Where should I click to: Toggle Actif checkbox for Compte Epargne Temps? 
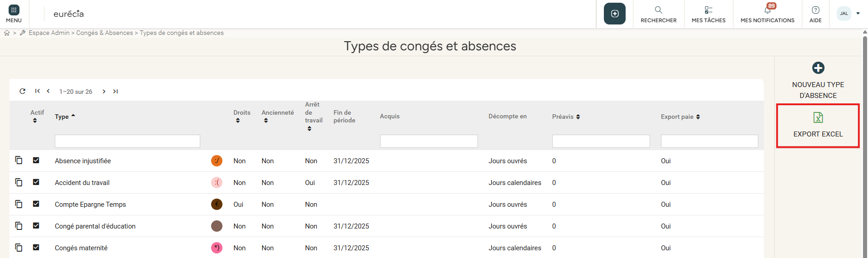pyautogui.click(x=36, y=204)
